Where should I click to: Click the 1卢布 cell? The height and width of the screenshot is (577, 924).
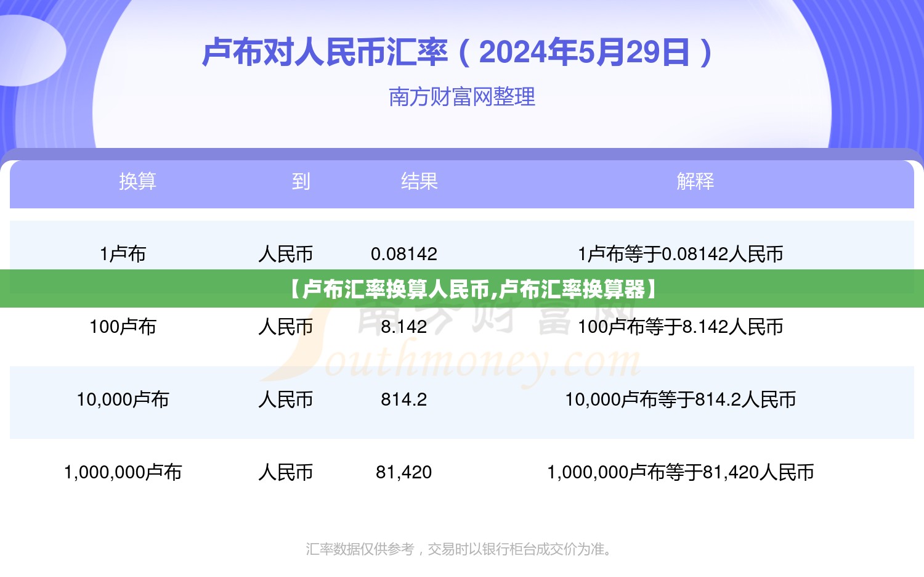click(123, 254)
